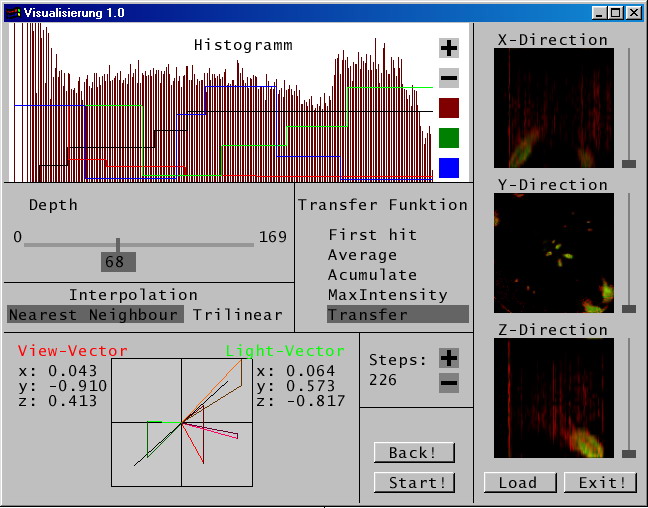Select the green channel swatch
Screen dimensions: 648x508
pyautogui.click(x=449, y=138)
